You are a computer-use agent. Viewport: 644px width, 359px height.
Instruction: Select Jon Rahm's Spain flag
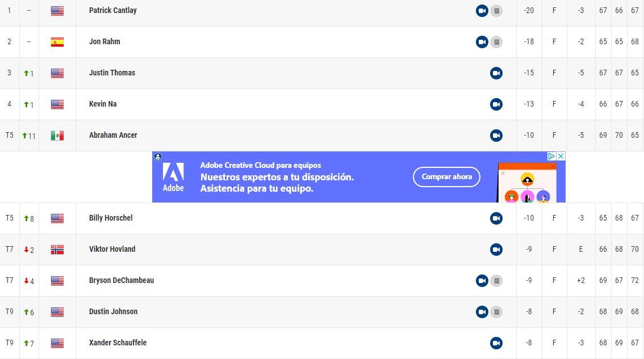click(x=57, y=42)
